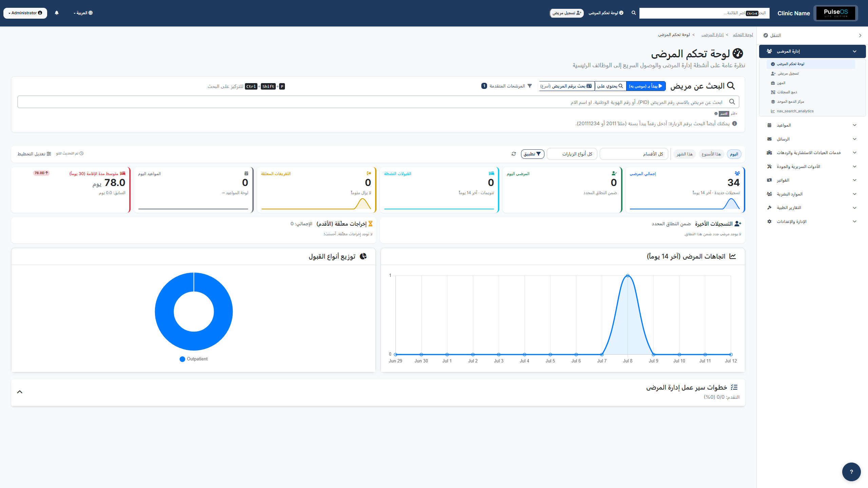The width and height of the screenshot is (868, 488).
Task: Select the 'هذا الأسبوع' time range pill
Action: click(711, 154)
